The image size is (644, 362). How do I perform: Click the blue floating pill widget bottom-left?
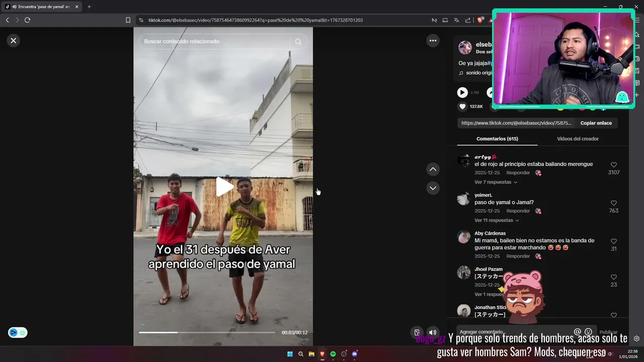(18, 332)
